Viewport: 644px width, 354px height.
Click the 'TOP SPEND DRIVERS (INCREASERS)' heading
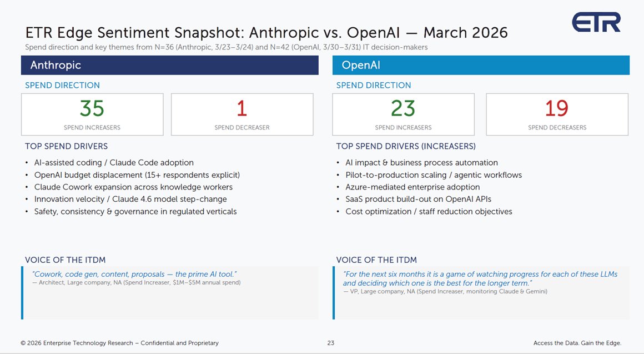pyautogui.click(x=406, y=146)
